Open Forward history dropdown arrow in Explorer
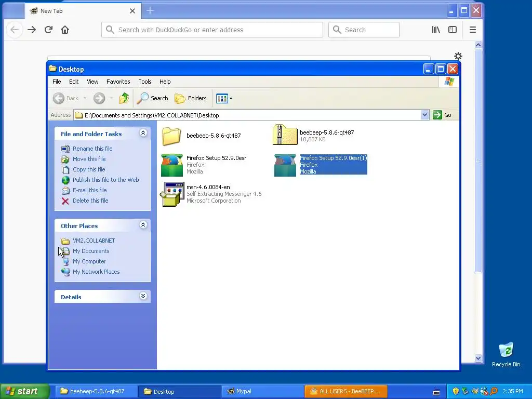 tap(111, 98)
